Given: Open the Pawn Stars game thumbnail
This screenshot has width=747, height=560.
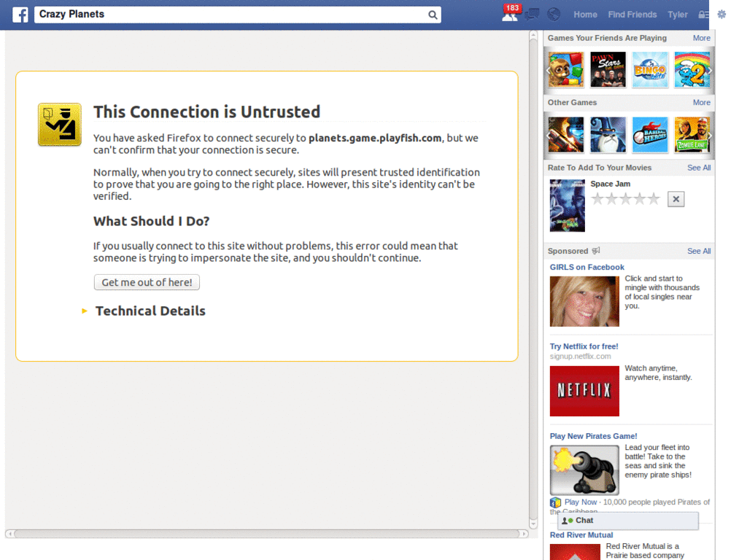Looking at the screenshot, I should [608, 69].
